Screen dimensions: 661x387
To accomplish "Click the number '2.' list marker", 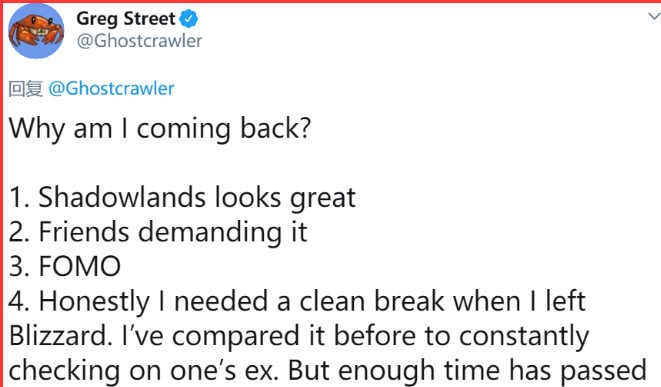I will (x=19, y=232).
